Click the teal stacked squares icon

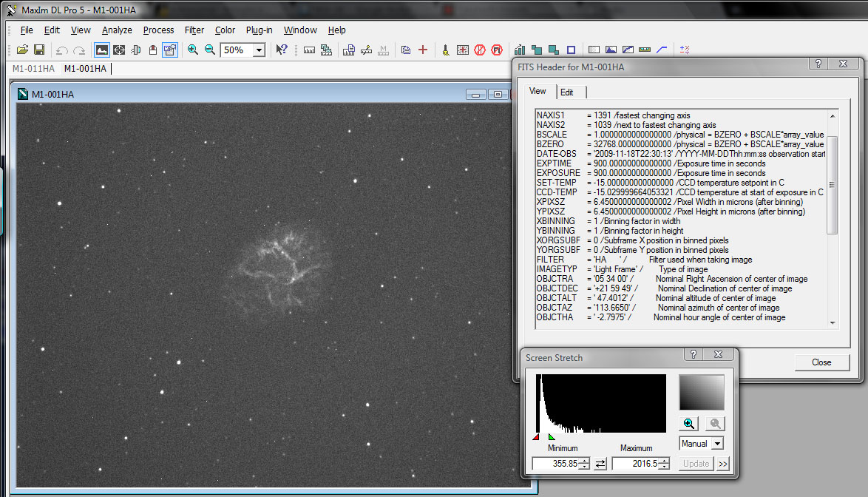point(537,50)
